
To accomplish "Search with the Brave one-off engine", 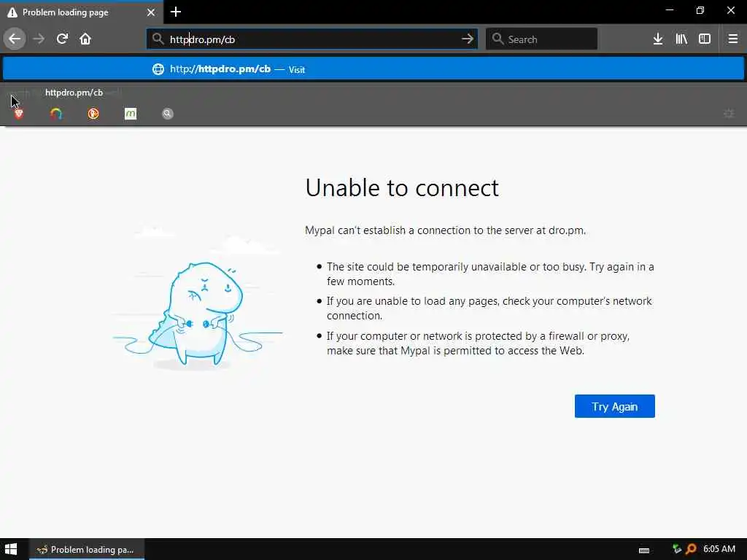I will tap(18, 113).
